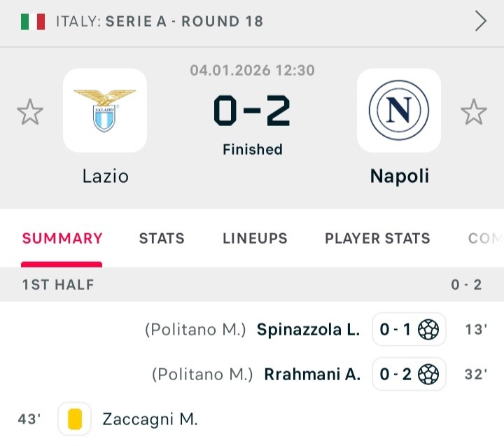Toggle favorite star for Napoli
Image resolution: width=504 pixels, height=446 pixels.
tap(474, 112)
